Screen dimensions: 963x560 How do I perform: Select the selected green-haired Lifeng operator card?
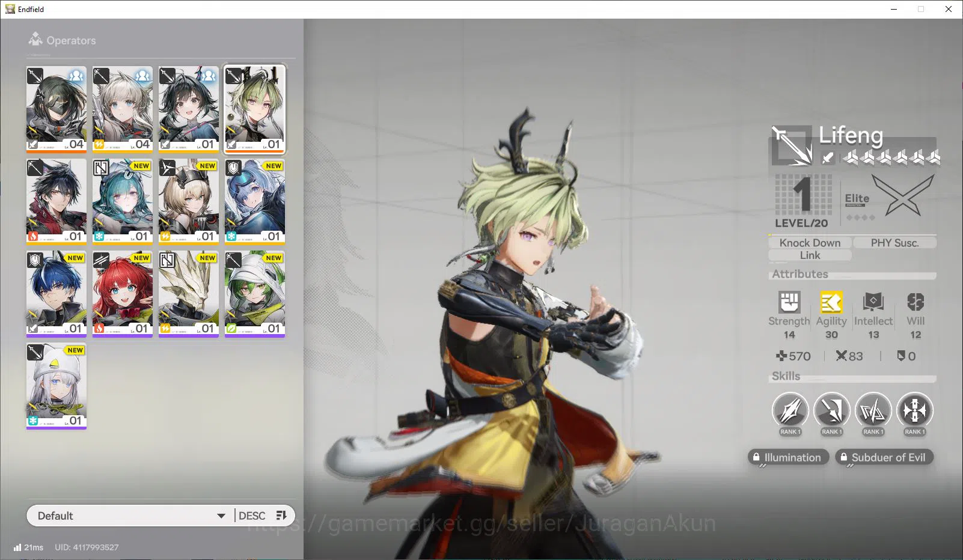(255, 109)
